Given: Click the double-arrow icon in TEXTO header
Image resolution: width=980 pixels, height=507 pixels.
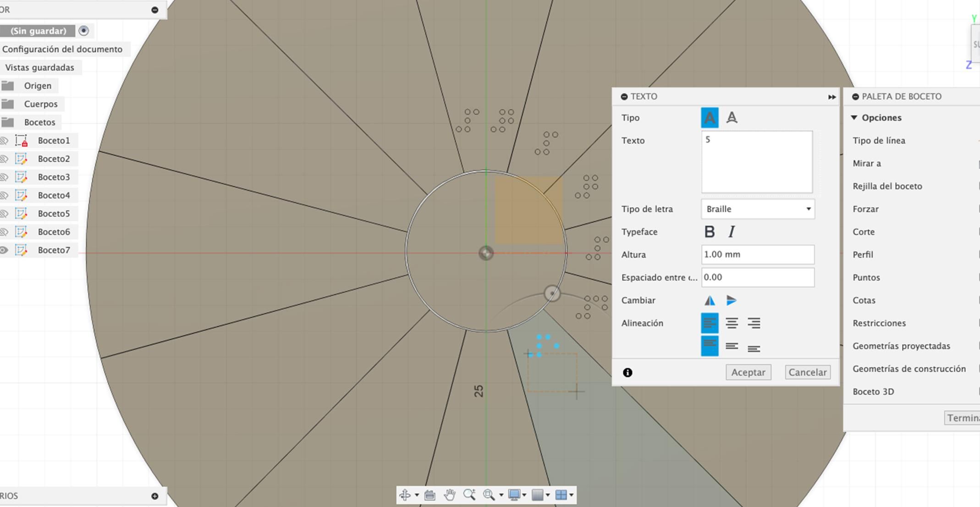Looking at the screenshot, I should [x=832, y=97].
